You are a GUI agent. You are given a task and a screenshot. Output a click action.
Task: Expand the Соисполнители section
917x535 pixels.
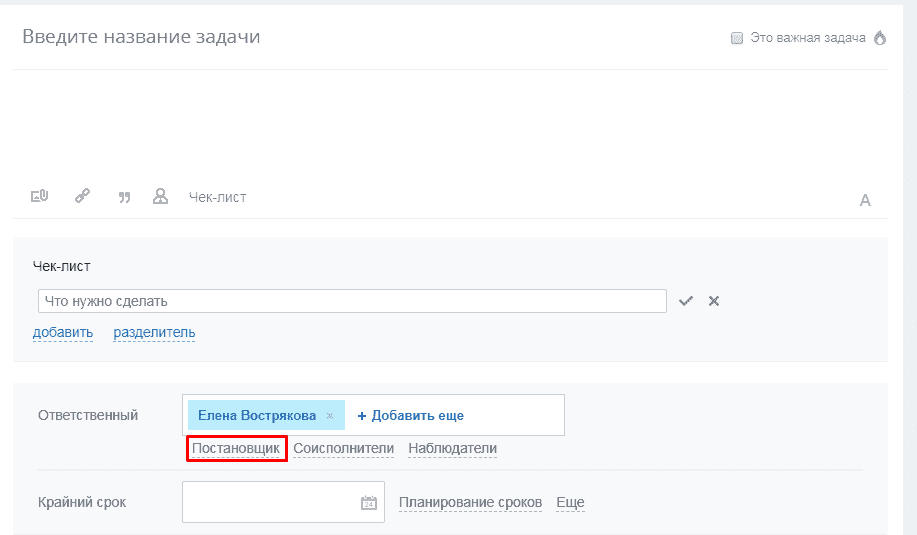coord(343,449)
